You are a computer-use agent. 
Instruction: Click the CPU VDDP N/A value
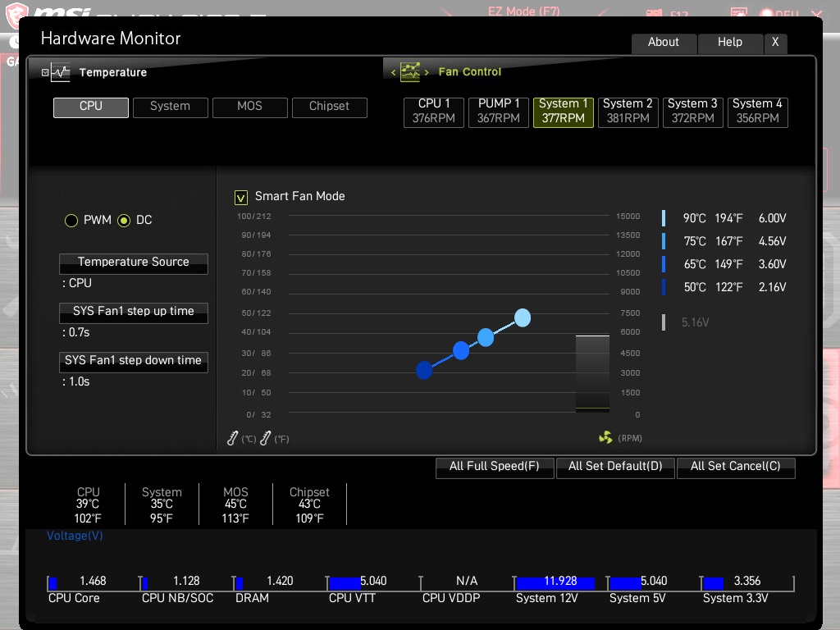click(467, 582)
